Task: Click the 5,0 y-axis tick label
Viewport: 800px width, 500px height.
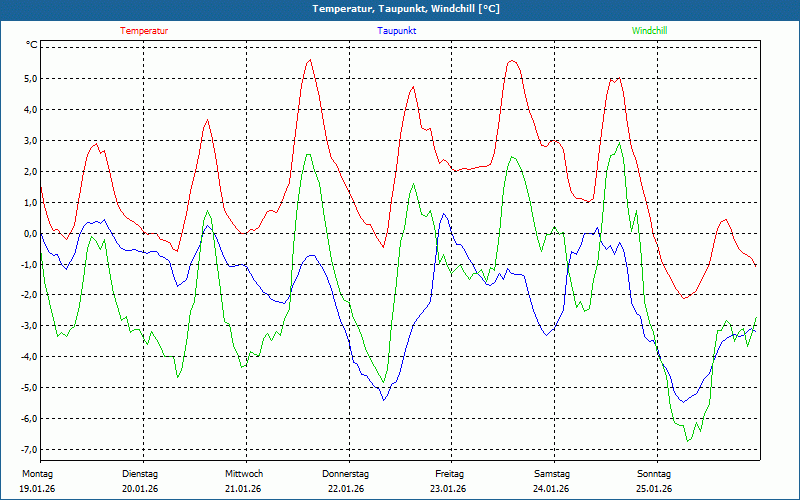Action: click(x=30, y=79)
